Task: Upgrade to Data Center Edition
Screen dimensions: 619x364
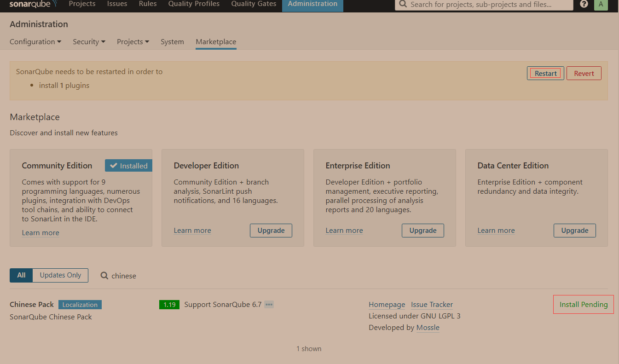Action: [x=575, y=231]
